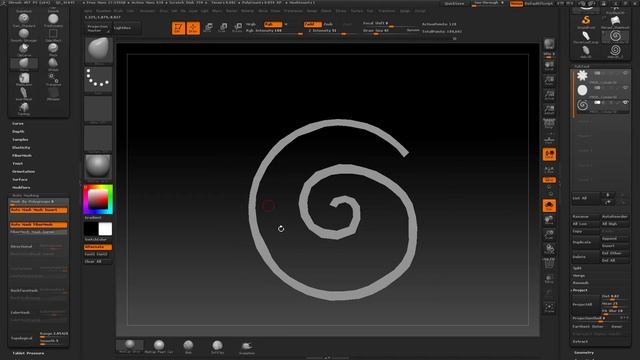Expand the Tablet Pressure section
The width and height of the screenshot is (640, 360).
[28, 353]
